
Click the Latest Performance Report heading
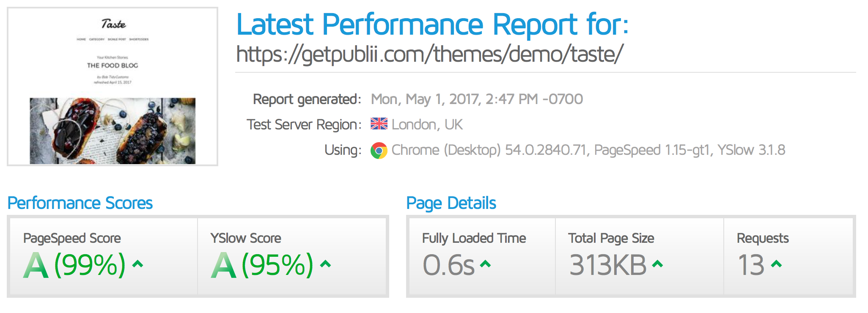[x=432, y=24]
